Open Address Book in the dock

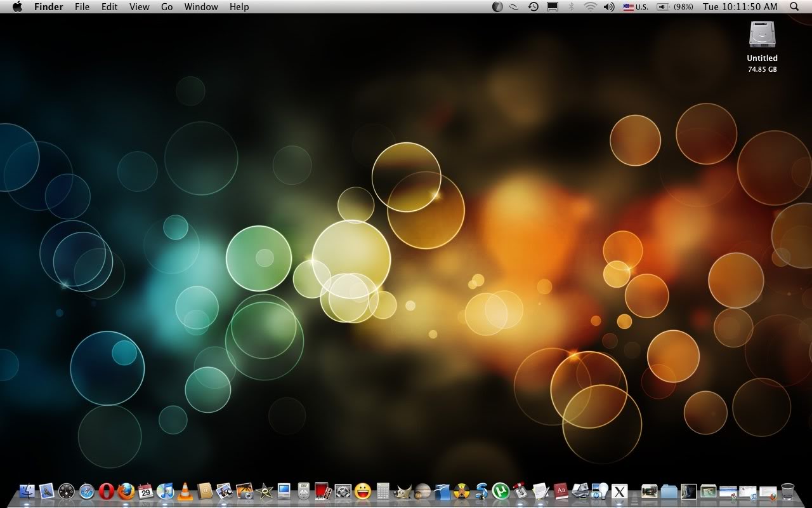pos(204,491)
